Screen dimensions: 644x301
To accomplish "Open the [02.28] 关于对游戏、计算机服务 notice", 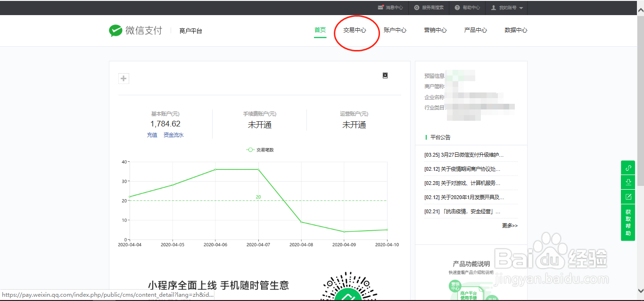I will point(462,183).
